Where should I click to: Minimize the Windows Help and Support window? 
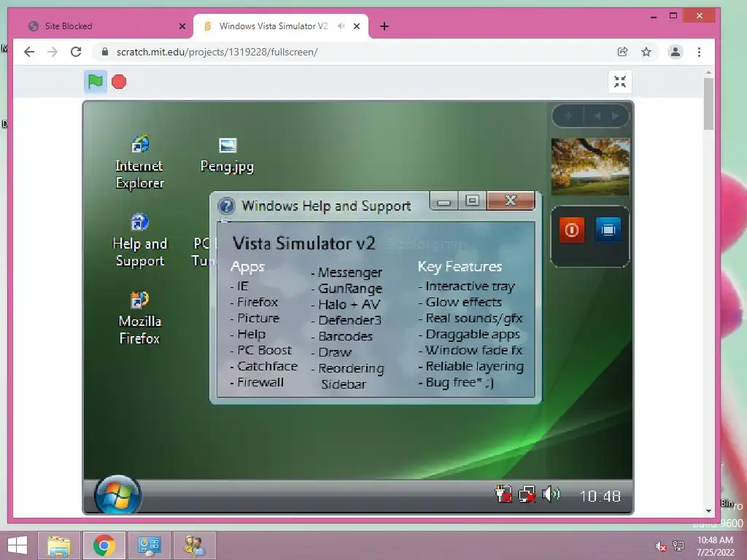pos(444,201)
